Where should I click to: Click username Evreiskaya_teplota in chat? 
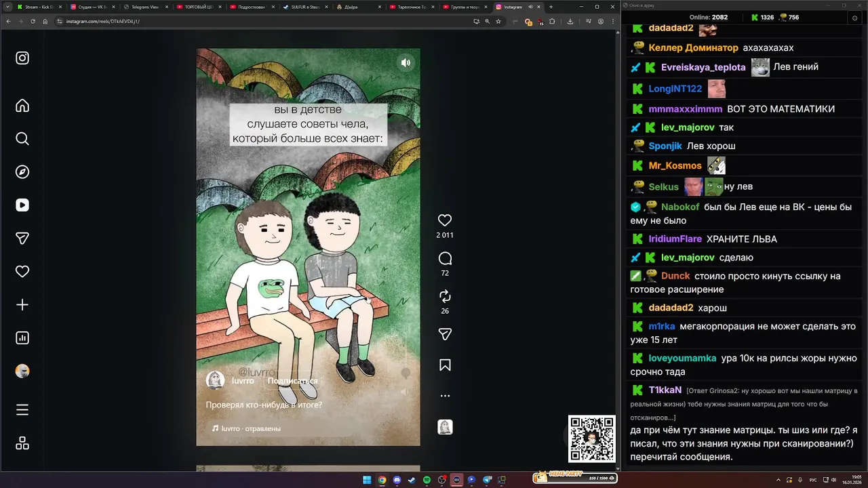[703, 67]
